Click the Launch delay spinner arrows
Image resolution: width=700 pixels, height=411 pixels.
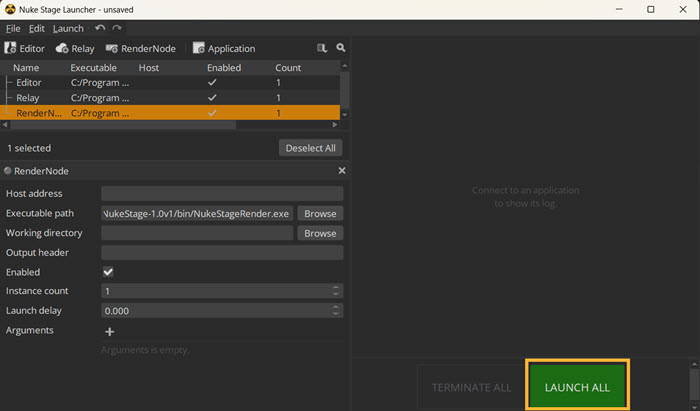pyautogui.click(x=336, y=311)
